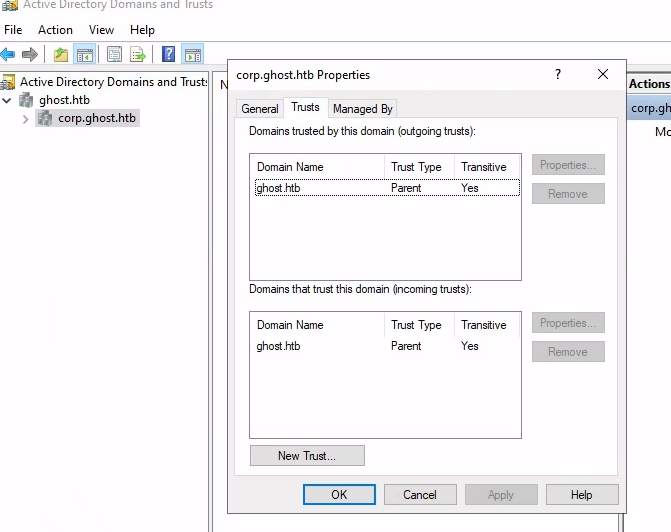Click the ghost.htb domain icon in tree
This screenshot has width=671, height=532.
26,100
